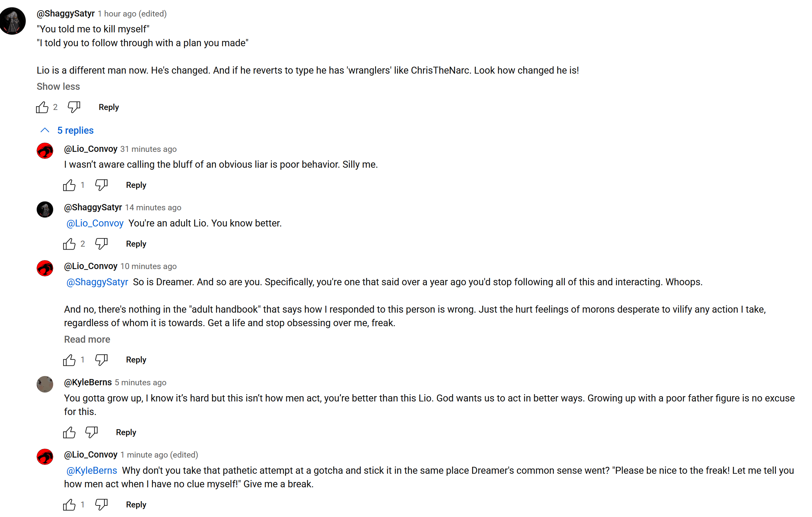812x517 pixels.
Task: Like ShaggySatyr's 14 minutes ago reply
Action: (69, 244)
